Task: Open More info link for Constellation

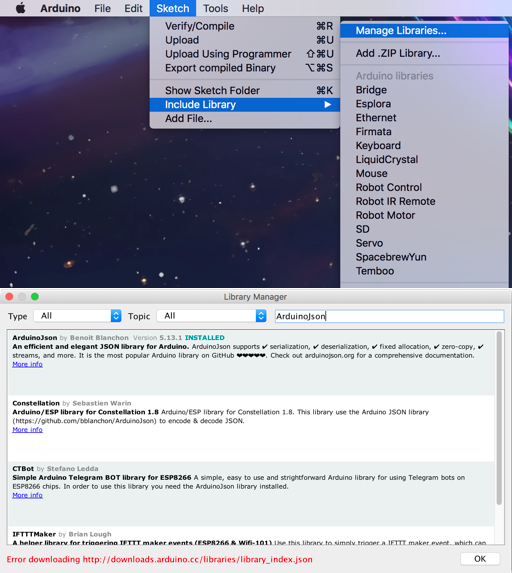Action: [27, 430]
